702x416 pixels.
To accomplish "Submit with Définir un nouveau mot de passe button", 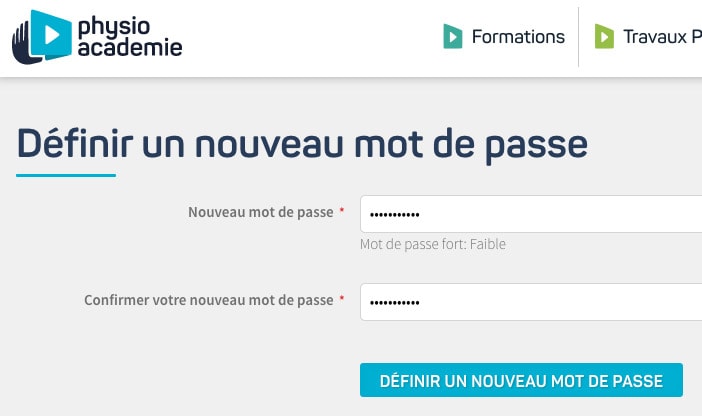I will [521, 380].
